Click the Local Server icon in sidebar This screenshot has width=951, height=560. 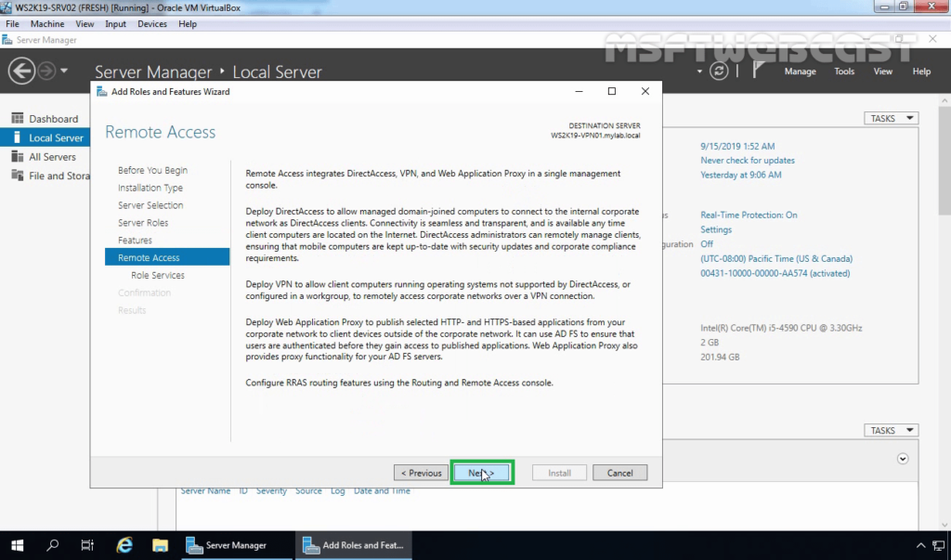pos(17,137)
